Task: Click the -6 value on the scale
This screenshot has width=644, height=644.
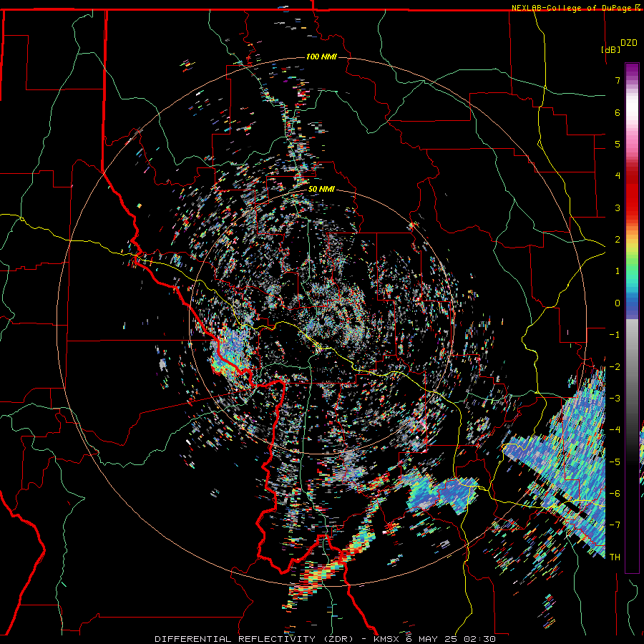Action: click(x=615, y=494)
